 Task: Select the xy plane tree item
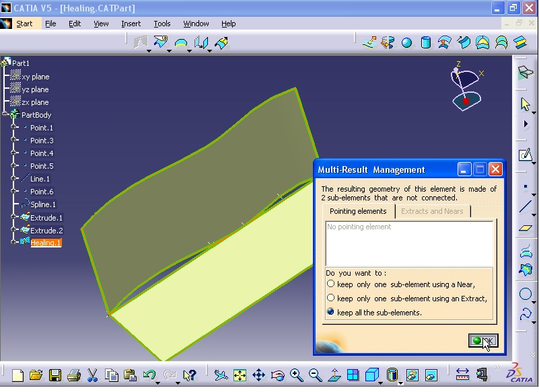tap(36, 77)
